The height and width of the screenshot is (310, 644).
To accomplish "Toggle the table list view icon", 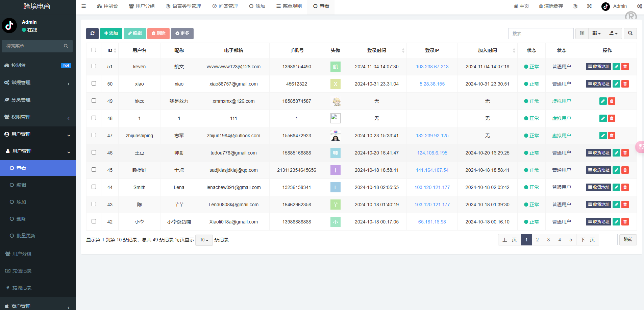I will pos(582,33).
